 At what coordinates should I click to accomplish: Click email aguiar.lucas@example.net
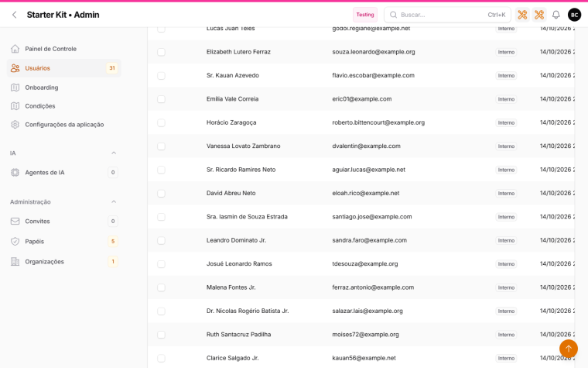pyautogui.click(x=368, y=170)
